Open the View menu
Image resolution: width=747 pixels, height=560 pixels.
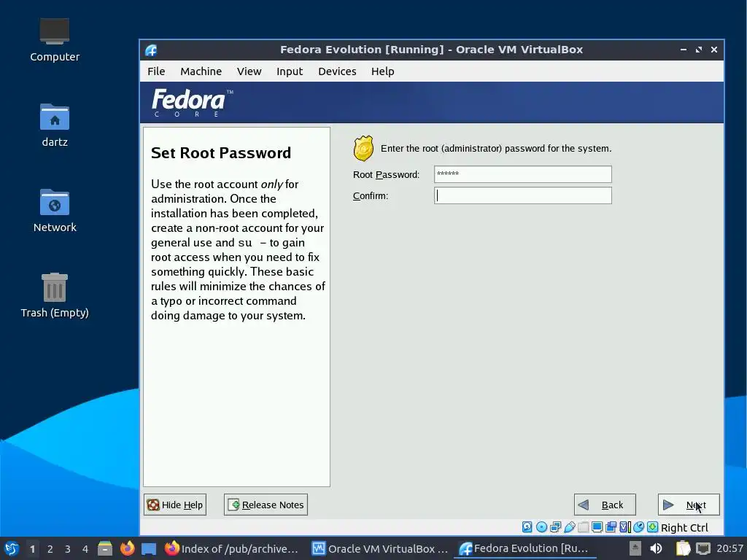point(249,71)
